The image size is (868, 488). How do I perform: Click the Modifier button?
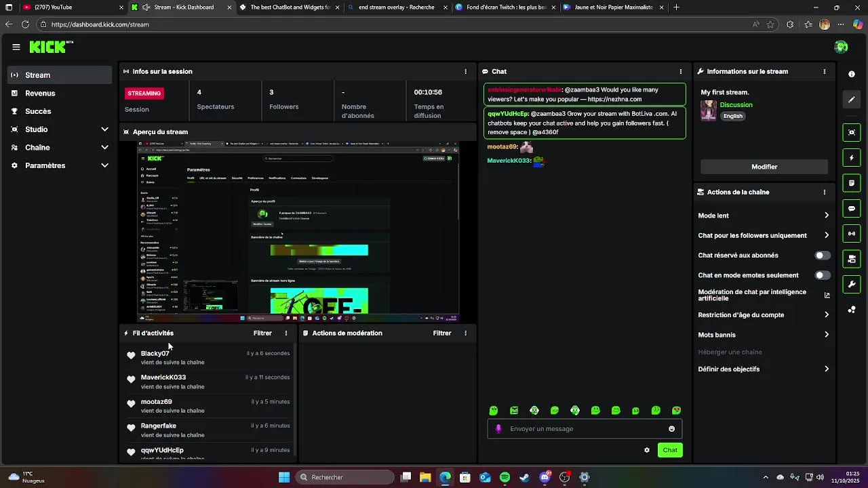point(764,167)
